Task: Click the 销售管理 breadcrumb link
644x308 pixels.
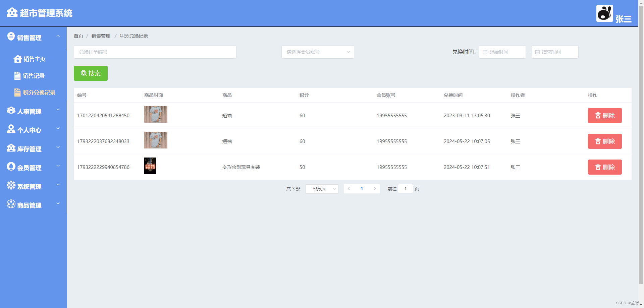Action: click(101, 36)
